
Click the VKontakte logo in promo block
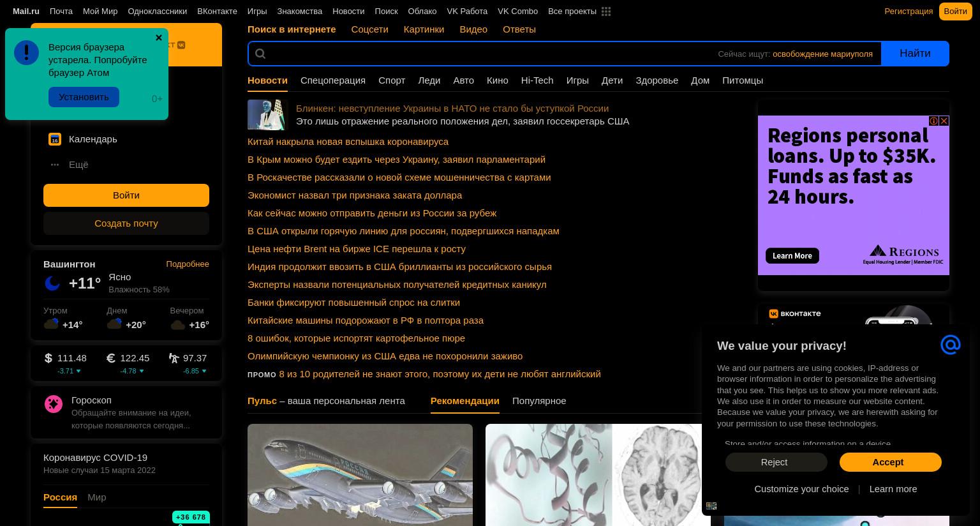click(x=795, y=313)
